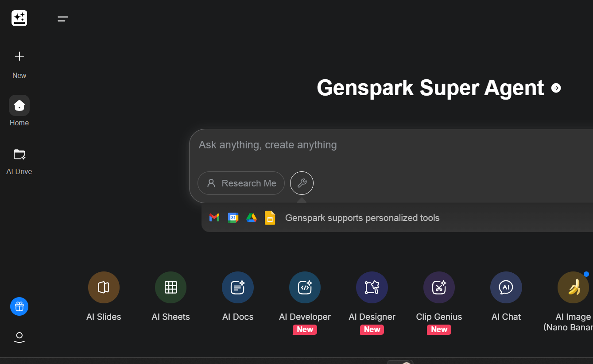Image resolution: width=593 pixels, height=364 pixels.
Task: Click the Google Docs integration icon
Action: coord(270,218)
